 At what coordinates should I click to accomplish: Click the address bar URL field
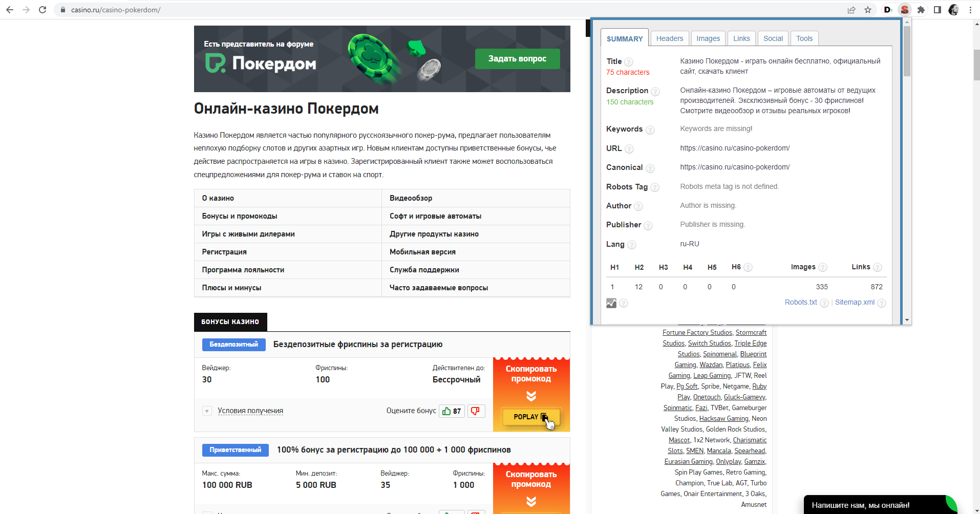click(451, 10)
